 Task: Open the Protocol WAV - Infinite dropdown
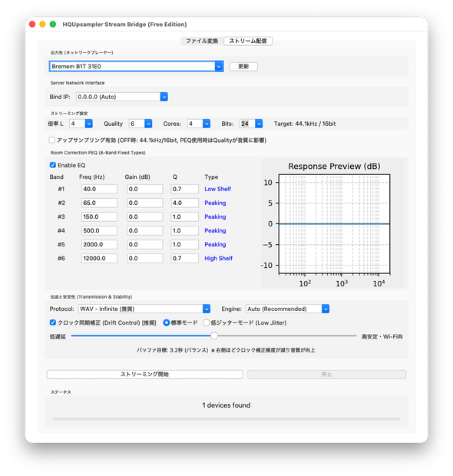point(144,309)
